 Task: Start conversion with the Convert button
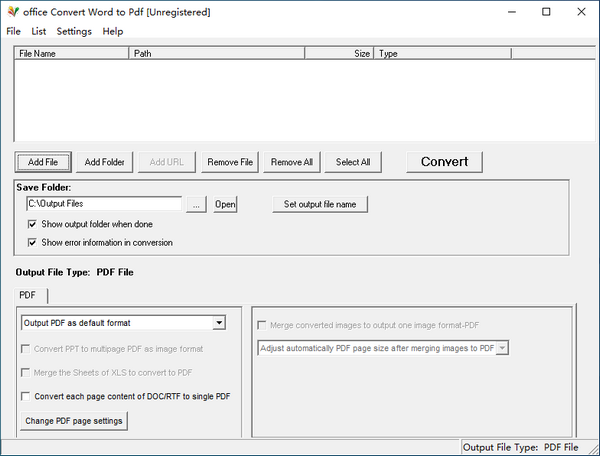(x=444, y=162)
